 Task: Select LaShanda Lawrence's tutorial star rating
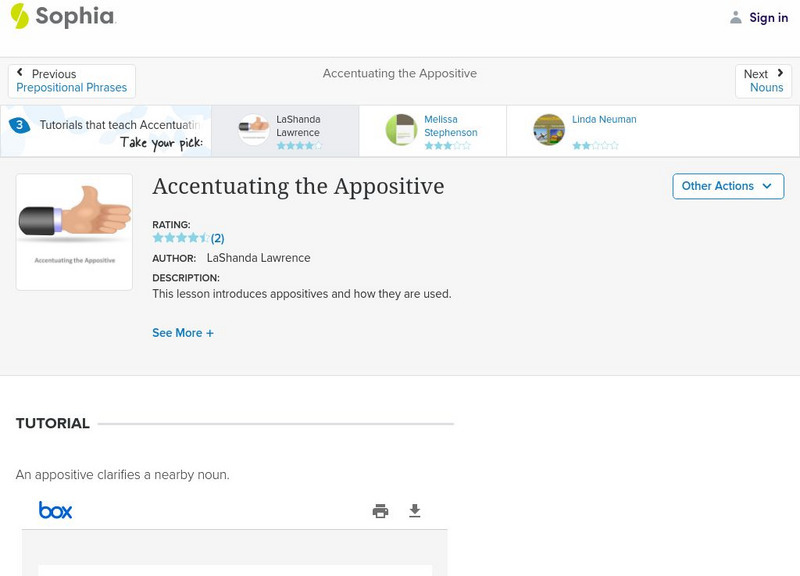(297, 143)
